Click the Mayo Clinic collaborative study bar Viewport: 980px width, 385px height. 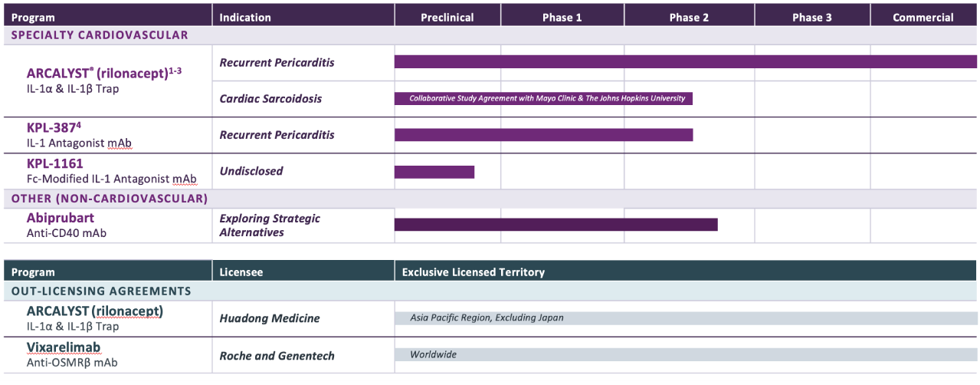543,98
